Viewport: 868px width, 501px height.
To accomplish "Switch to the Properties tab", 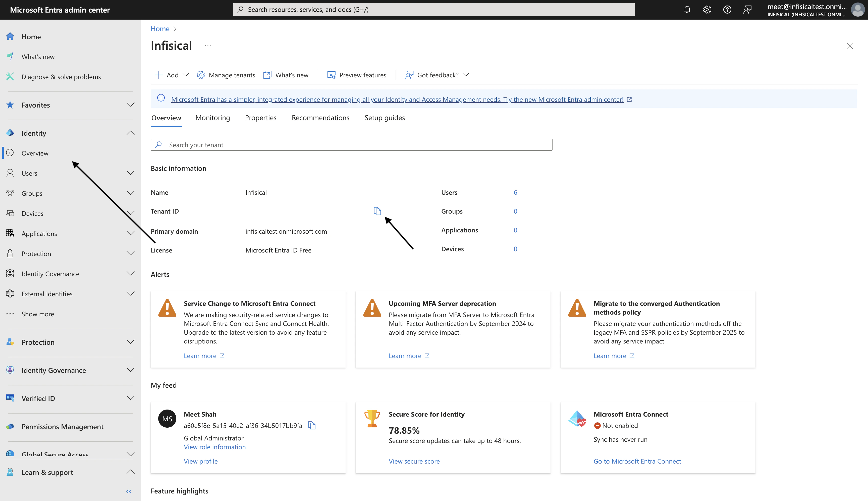I will click(x=261, y=118).
